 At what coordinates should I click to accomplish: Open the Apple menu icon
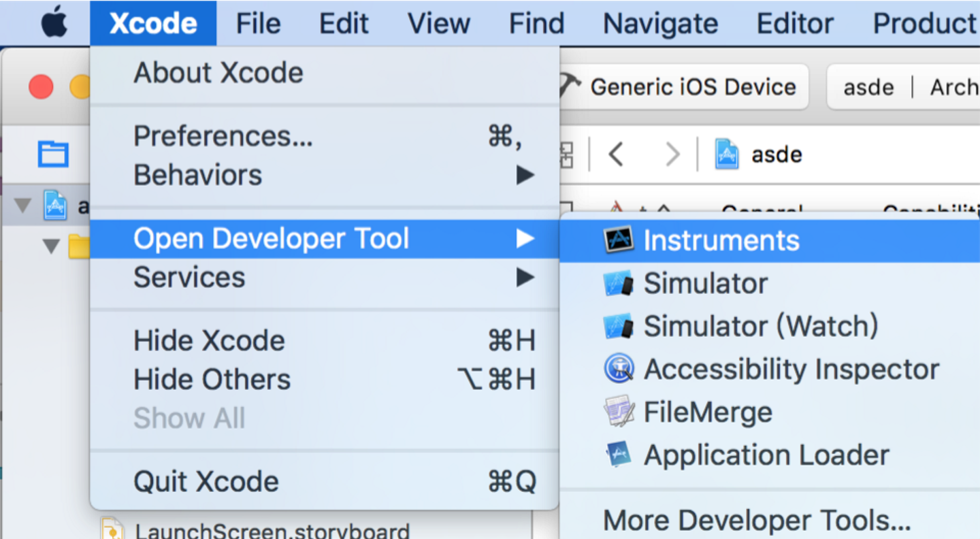coord(54,23)
